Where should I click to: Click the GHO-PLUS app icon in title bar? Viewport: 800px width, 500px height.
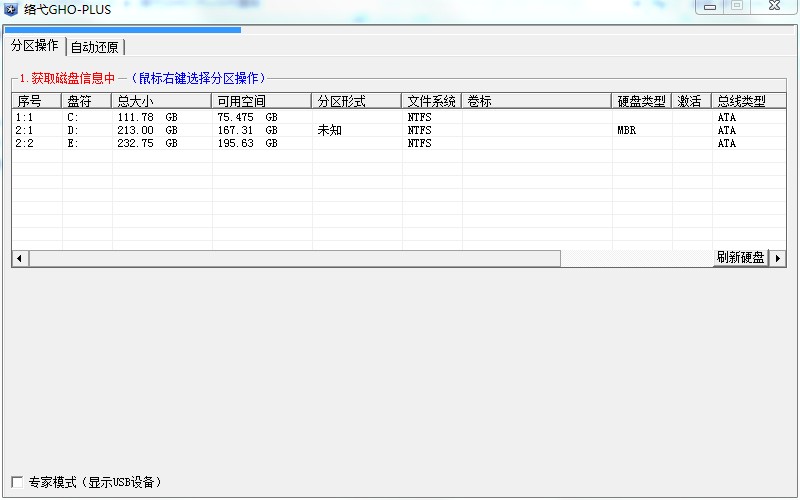pyautogui.click(x=11, y=7)
